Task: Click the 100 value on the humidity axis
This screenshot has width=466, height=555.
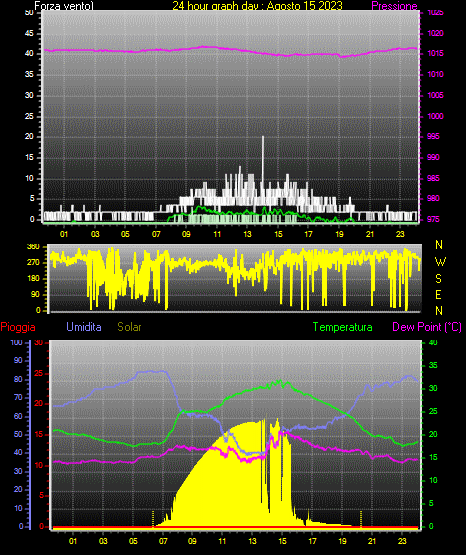Action: point(16,342)
